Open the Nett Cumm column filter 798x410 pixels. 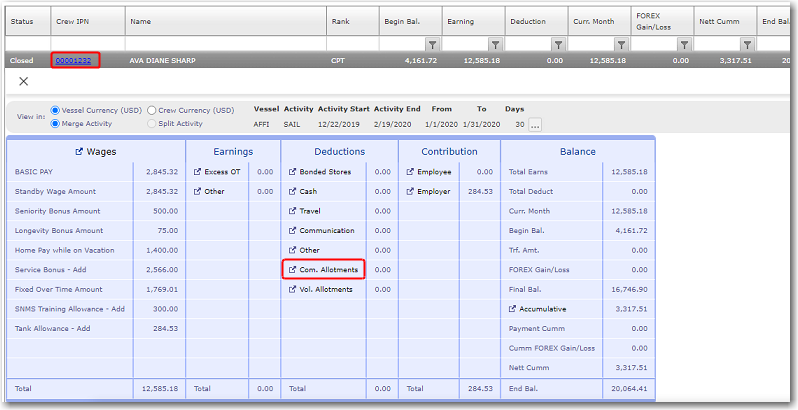click(747, 45)
